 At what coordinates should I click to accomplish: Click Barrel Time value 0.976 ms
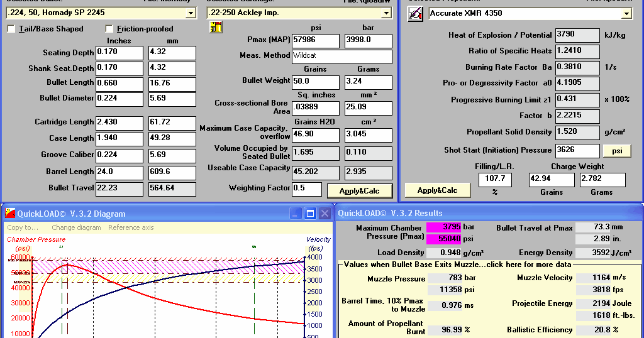click(445, 305)
